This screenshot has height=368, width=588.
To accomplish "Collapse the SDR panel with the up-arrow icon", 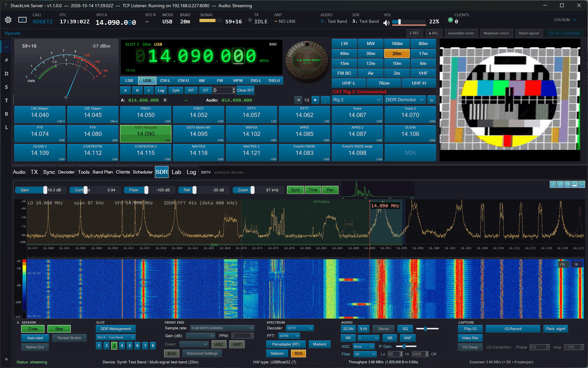I will click(x=582, y=184).
